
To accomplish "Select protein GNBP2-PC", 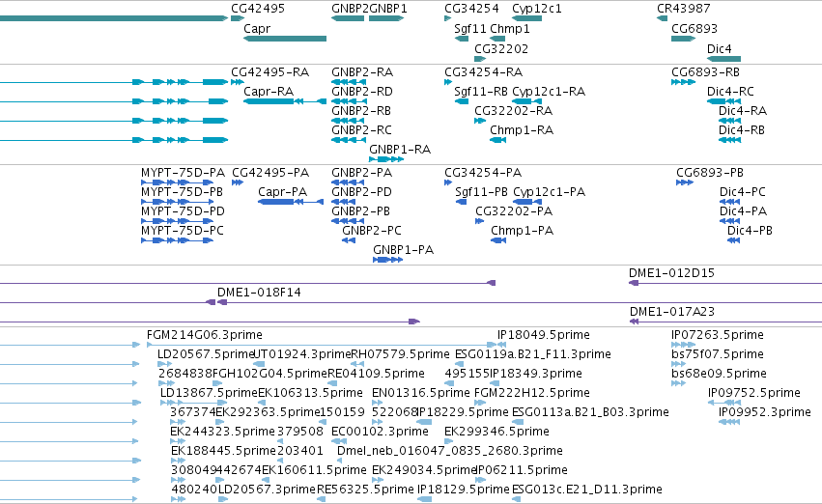I will pyautogui.click(x=372, y=231).
